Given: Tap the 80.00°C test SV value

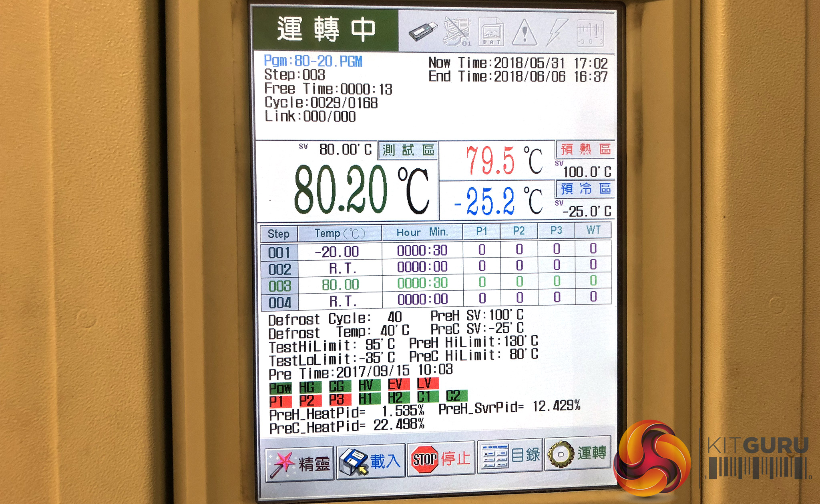Looking at the screenshot, I should pos(345,150).
